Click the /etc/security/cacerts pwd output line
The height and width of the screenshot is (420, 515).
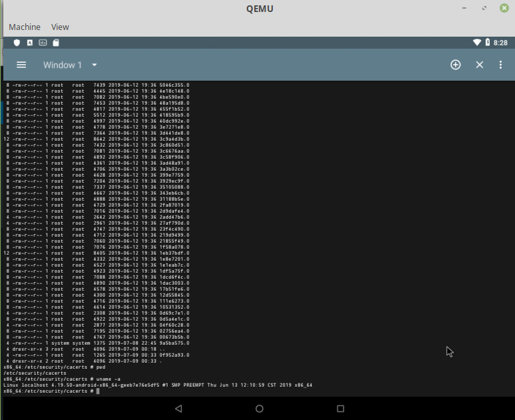[35, 373]
